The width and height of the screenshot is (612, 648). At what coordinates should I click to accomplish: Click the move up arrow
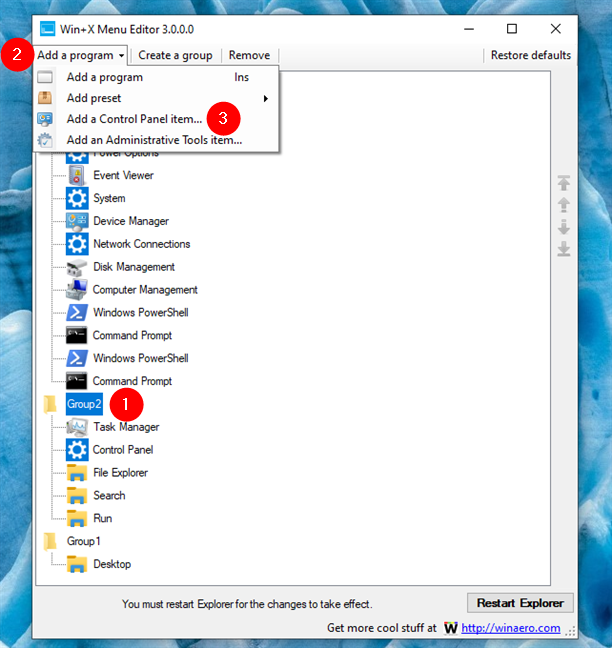pos(564,205)
